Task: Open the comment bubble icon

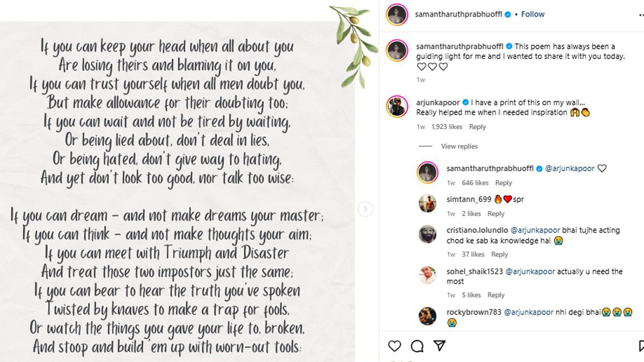Action: [x=417, y=346]
